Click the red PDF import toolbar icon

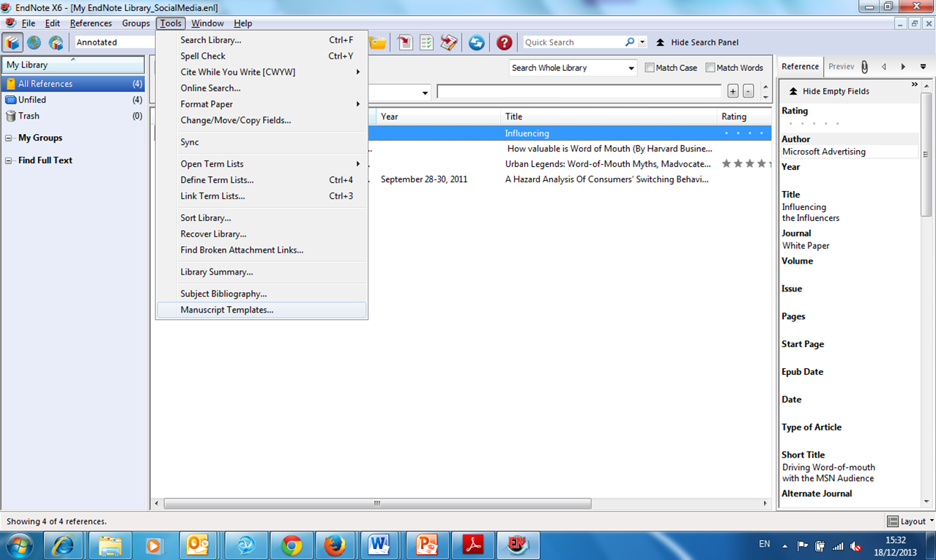[405, 42]
